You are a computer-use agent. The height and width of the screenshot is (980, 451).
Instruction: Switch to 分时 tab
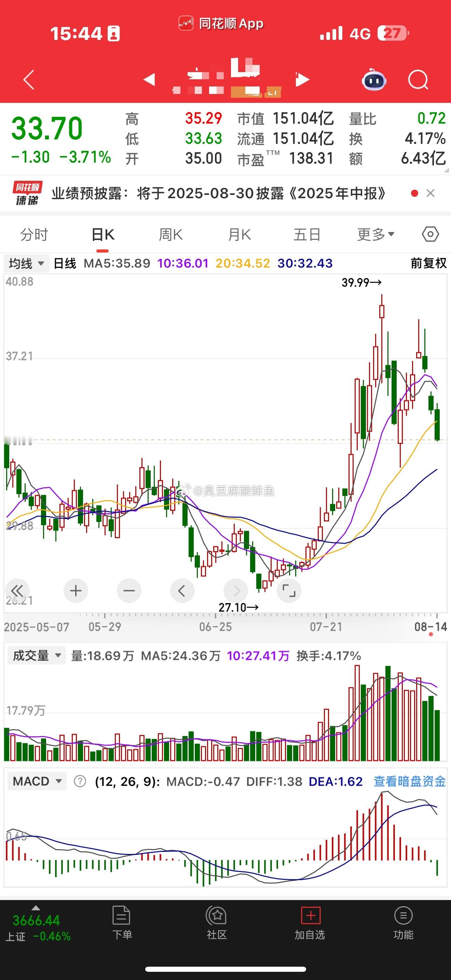click(34, 235)
